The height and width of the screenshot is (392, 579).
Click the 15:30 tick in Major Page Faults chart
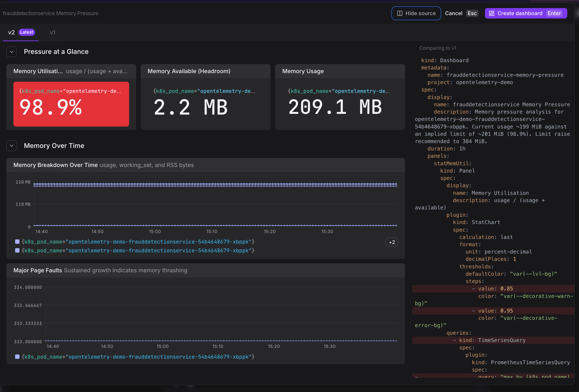(329, 346)
